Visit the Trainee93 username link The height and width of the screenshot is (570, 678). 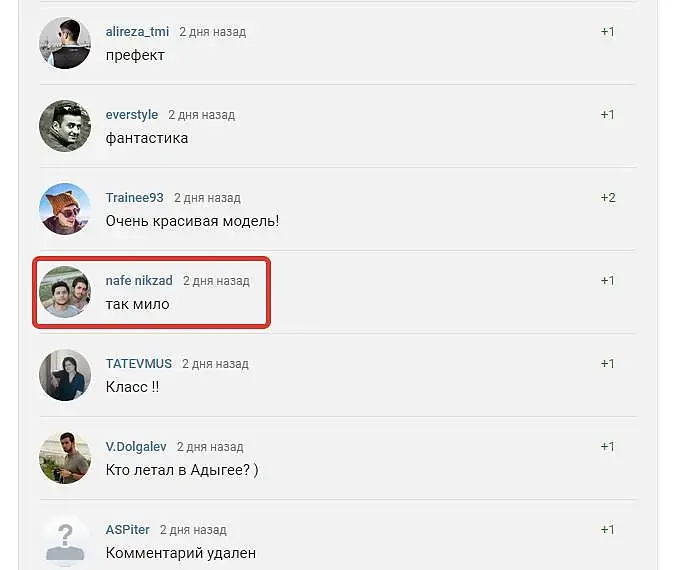(x=134, y=198)
